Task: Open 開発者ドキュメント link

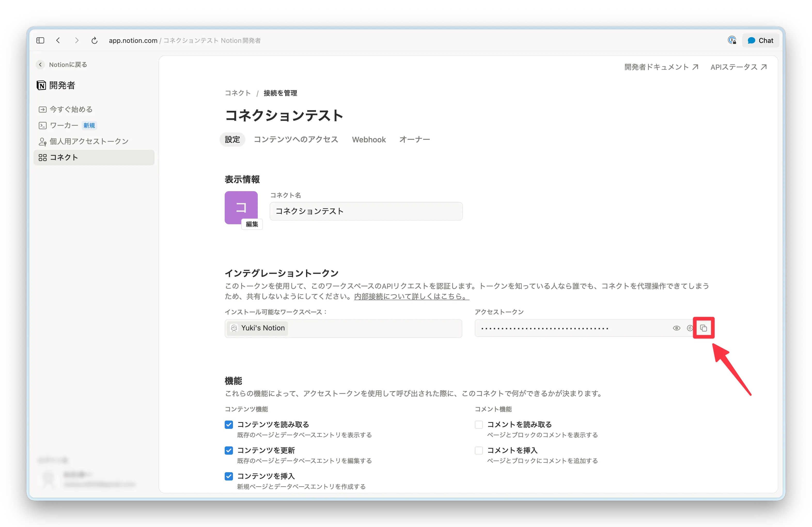Action: (661, 67)
